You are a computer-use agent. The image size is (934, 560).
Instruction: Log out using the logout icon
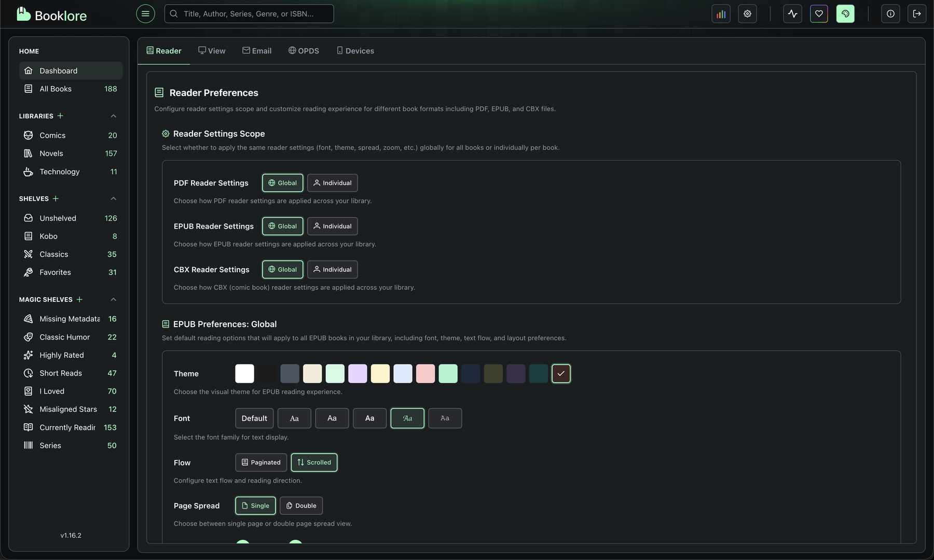click(x=917, y=13)
